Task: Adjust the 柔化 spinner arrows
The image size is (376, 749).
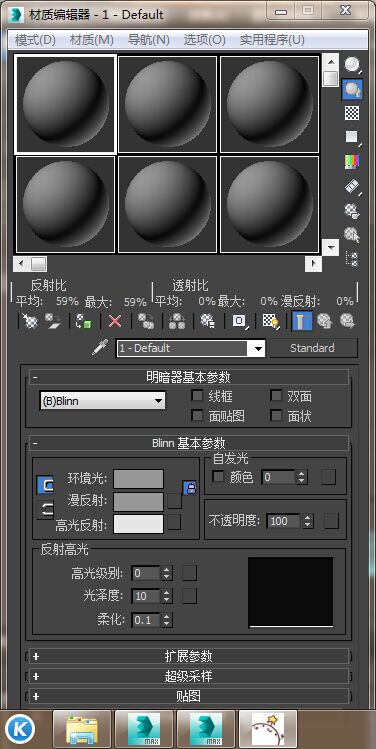Action: click(166, 620)
